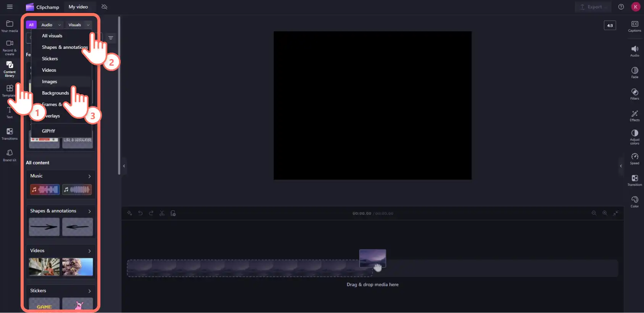
Task: Open Transition properties panel
Action: pyautogui.click(x=634, y=180)
